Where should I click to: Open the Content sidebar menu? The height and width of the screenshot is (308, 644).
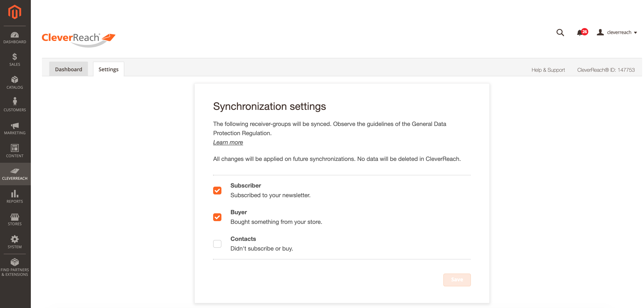[15, 151]
